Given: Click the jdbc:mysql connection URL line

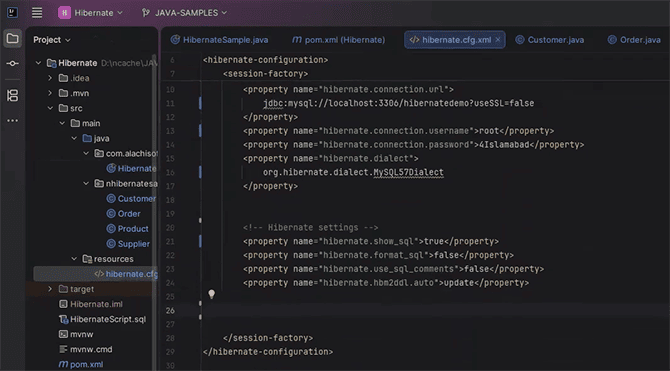Looking at the screenshot, I should coord(398,103).
